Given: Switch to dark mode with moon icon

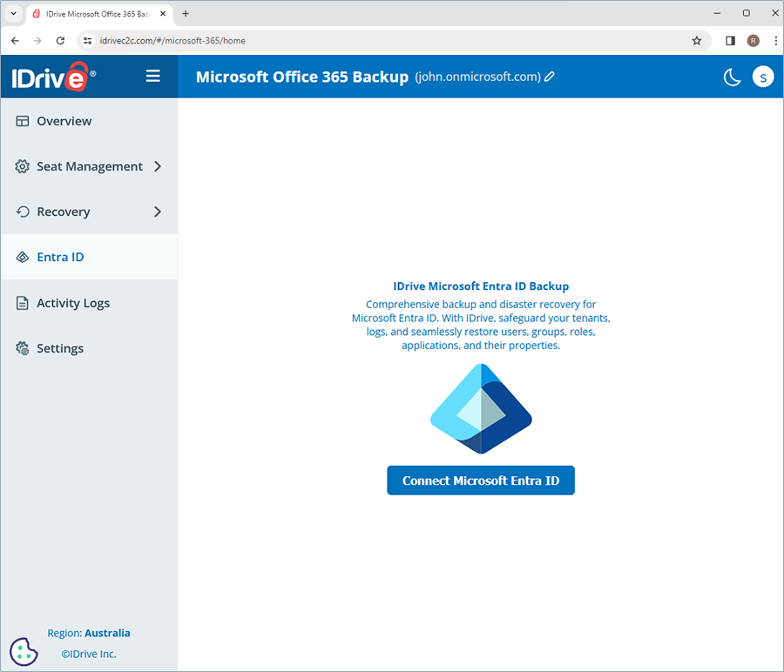Looking at the screenshot, I should pos(732,77).
